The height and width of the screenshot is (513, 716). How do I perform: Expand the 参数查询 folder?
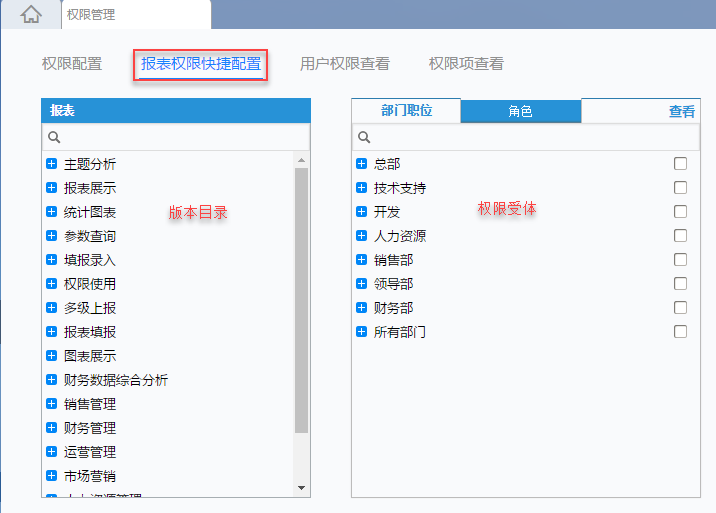[x=52, y=236]
